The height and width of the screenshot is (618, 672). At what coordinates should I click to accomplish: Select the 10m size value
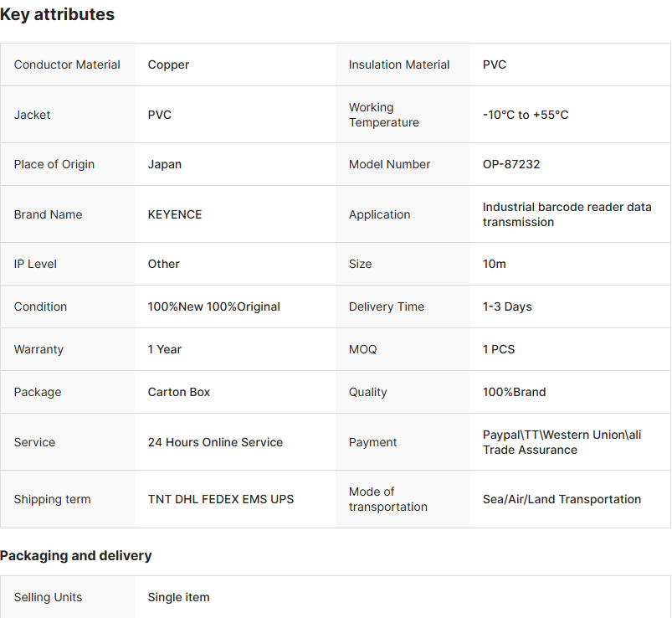tap(495, 264)
